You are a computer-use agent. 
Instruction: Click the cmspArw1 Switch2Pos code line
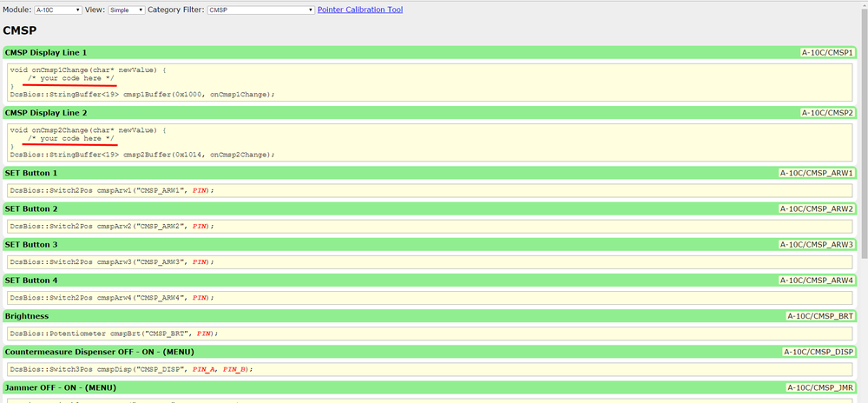[x=431, y=190]
